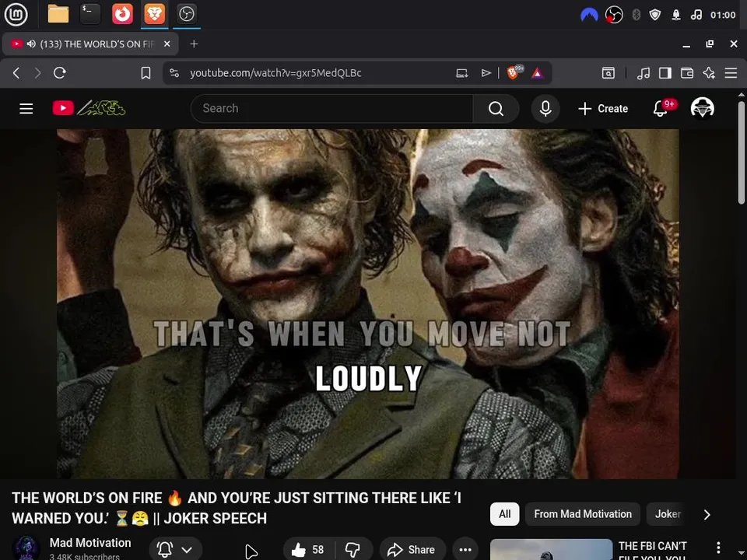This screenshot has width=747, height=560.
Task: Open Brave Shields lion icon
Action: point(514,72)
